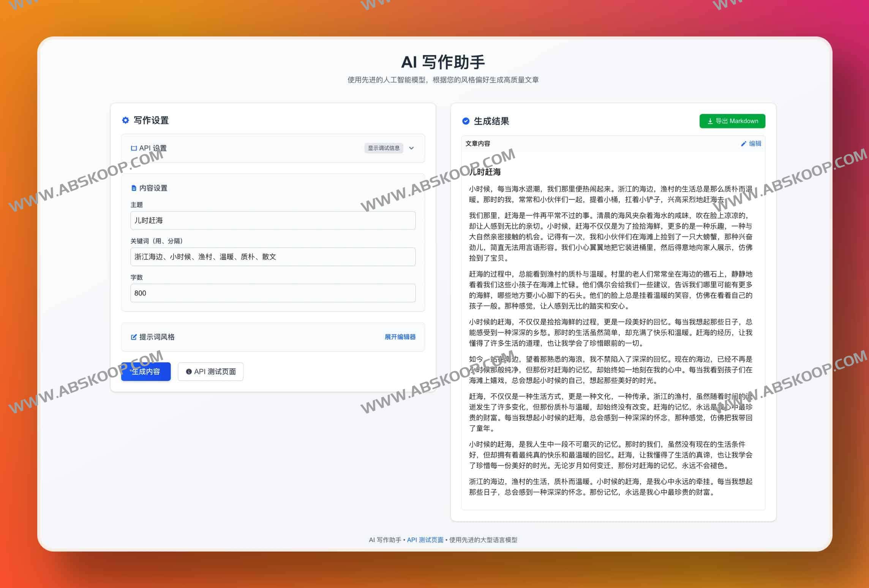Image resolution: width=869 pixels, height=588 pixels.
Task: Collapse the API 设置 section via its chevron
Action: [x=411, y=149]
